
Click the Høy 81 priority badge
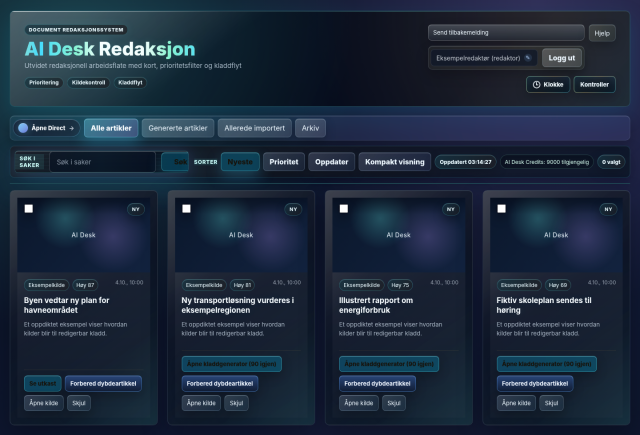coord(242,285)
